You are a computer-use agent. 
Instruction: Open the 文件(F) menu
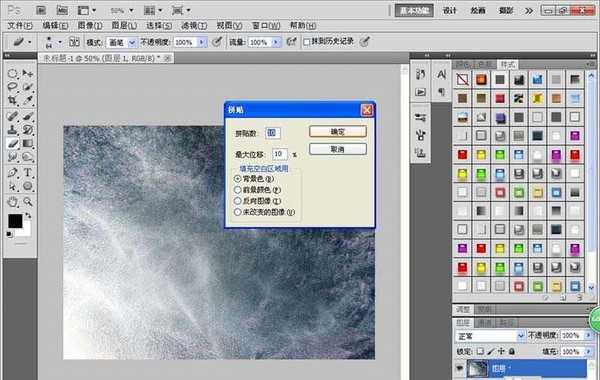20,26
